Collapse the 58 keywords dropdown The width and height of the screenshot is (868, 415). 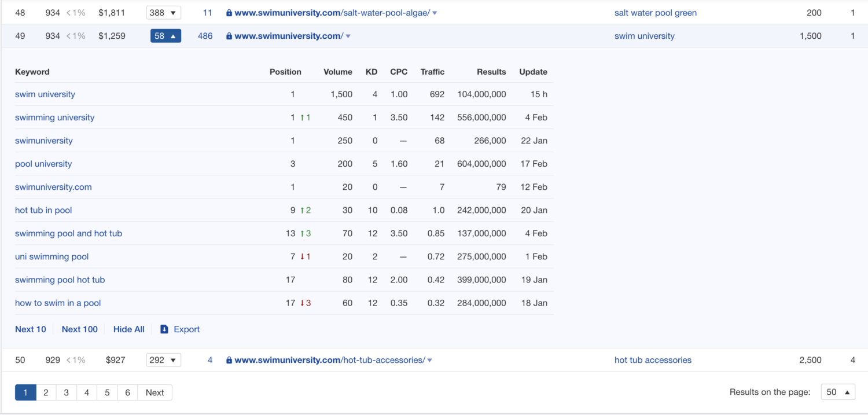pos(165,36)
